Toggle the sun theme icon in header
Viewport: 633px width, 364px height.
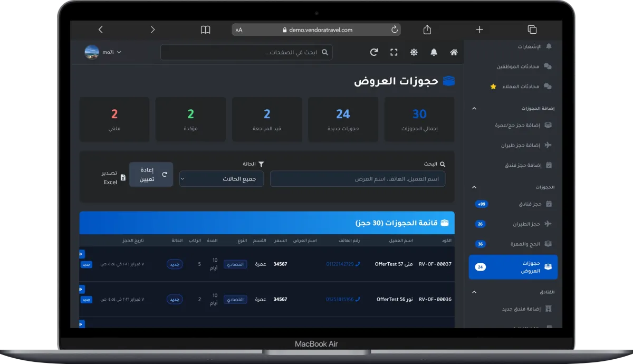(414, 52)
